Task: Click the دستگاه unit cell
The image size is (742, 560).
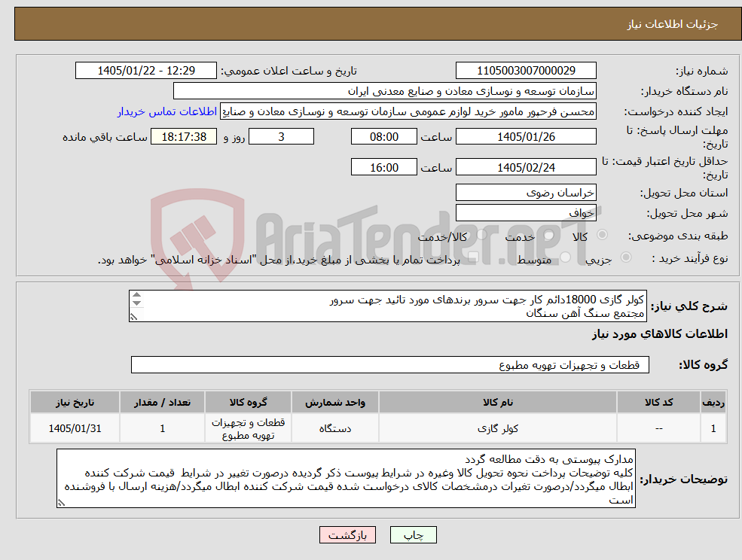Action: pyautogui.click(x=335, y=428)
